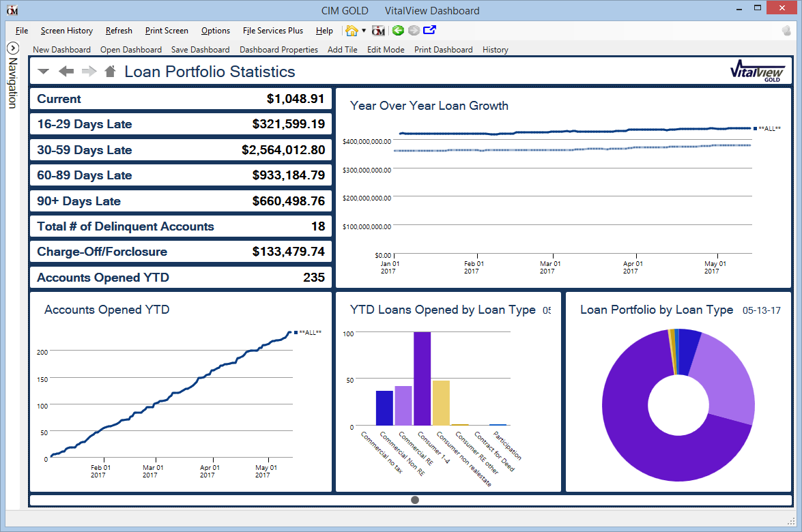
Task: Click the grey page indicator dot
Action: 415,500
